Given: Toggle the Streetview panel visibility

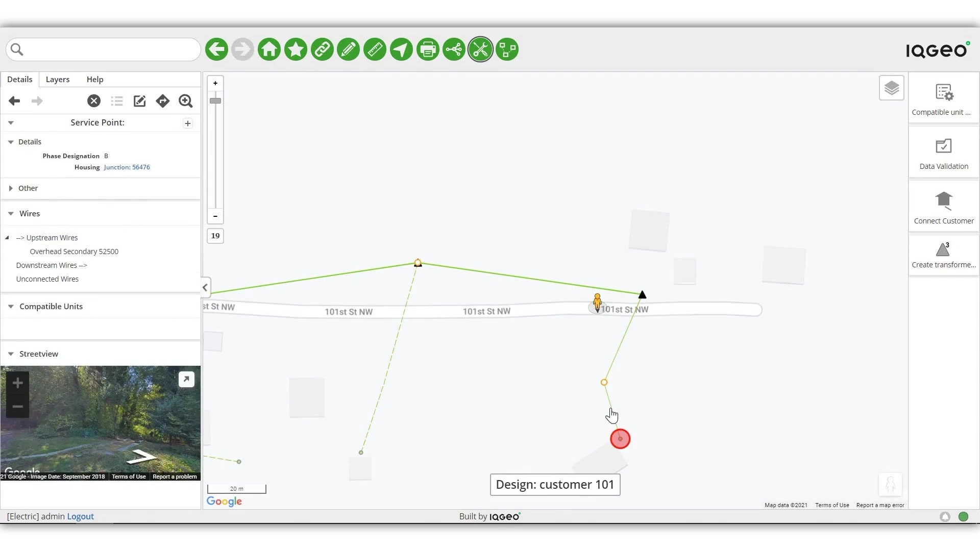Looking at the screenshot, I should 11,353.
